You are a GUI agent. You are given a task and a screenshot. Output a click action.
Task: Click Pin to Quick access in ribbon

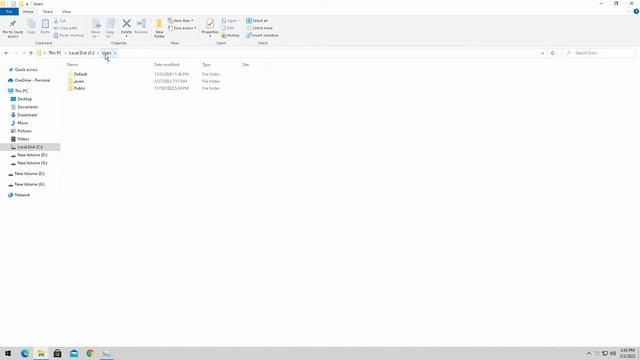13,28
